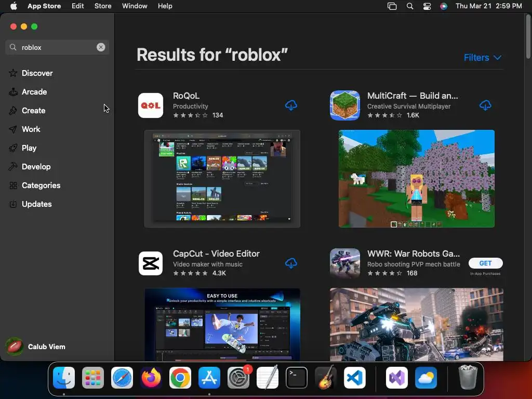Image resolution: width=532 pixels, height=399 pixels.
Task: Click the App Store Dock icon
Action: pyautogui.click(x=209, y=378)
